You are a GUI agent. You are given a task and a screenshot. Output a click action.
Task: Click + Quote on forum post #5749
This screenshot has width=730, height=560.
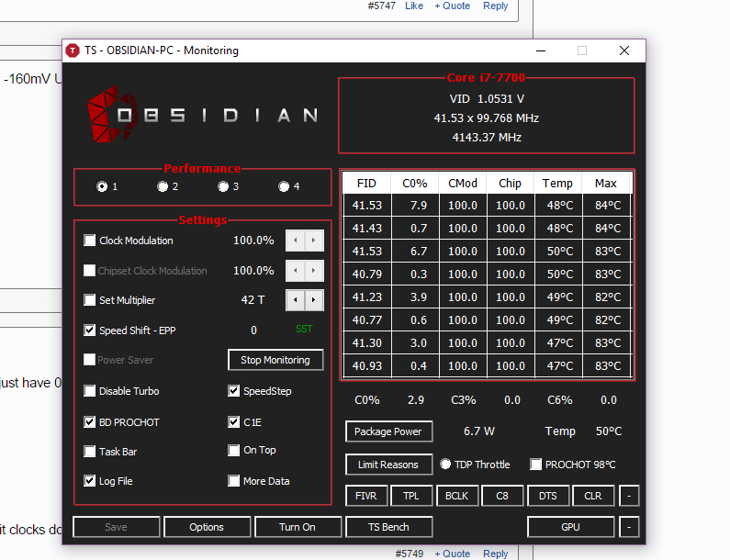click(452, 554)
